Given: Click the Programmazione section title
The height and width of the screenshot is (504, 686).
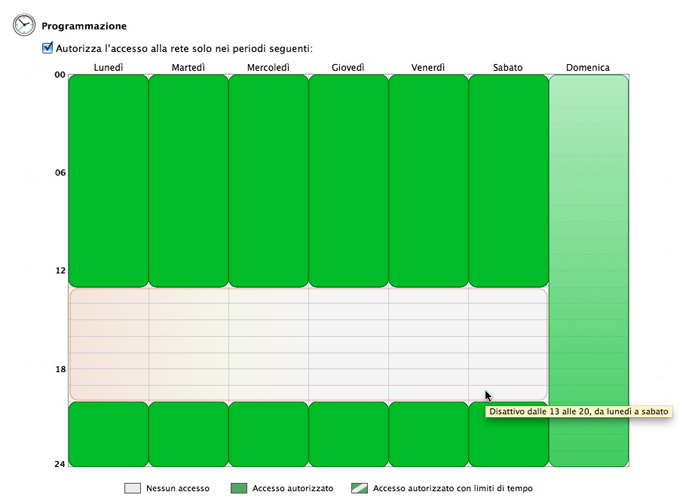Looking at the screenshot, I should [84, 26].
